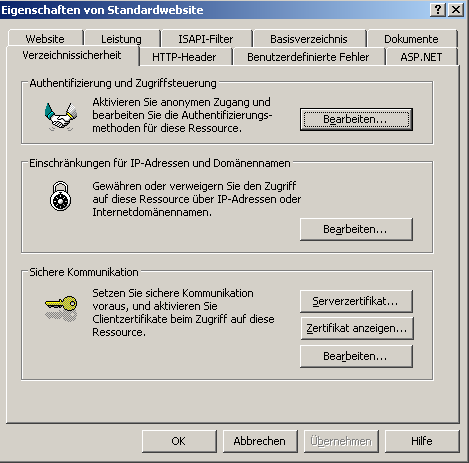Open Bearbeiten for authentication and access control
The image size is (469, 463).
356,119
